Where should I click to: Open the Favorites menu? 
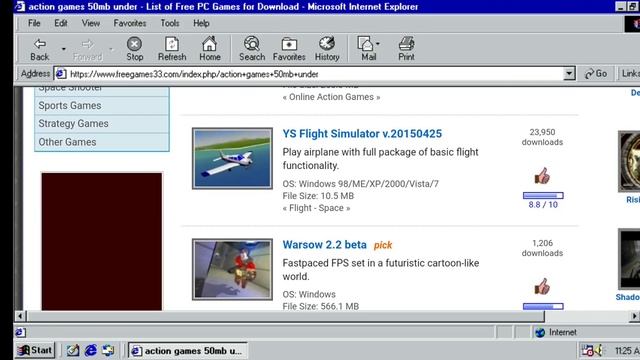click(130, 23)
